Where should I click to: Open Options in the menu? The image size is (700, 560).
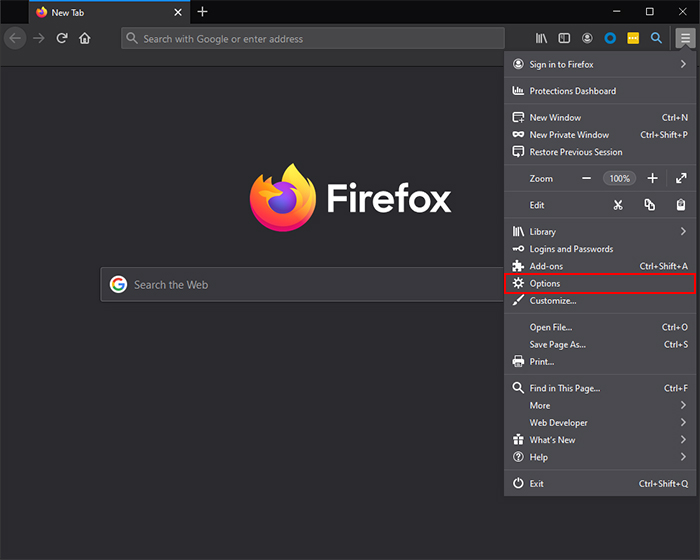pos(600,284)
